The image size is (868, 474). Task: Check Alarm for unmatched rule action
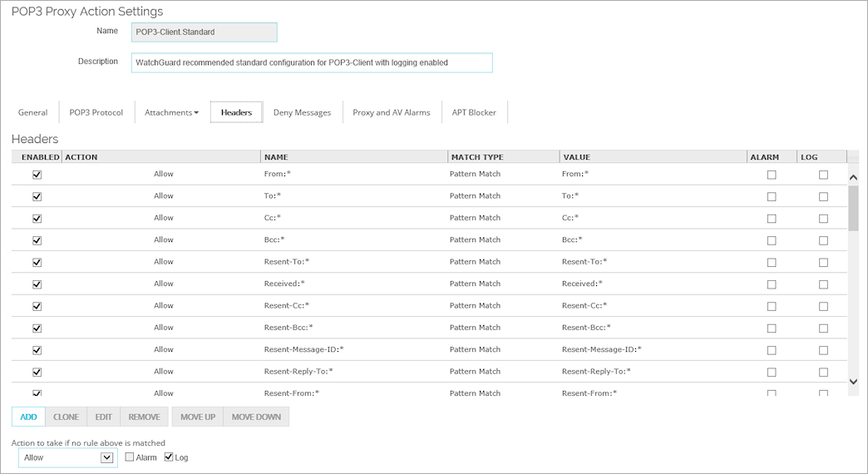click(x=130, y=457)
